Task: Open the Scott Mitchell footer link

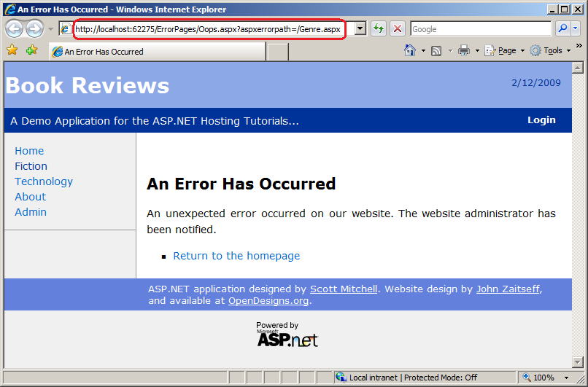Action: click(x=344, y=289)
